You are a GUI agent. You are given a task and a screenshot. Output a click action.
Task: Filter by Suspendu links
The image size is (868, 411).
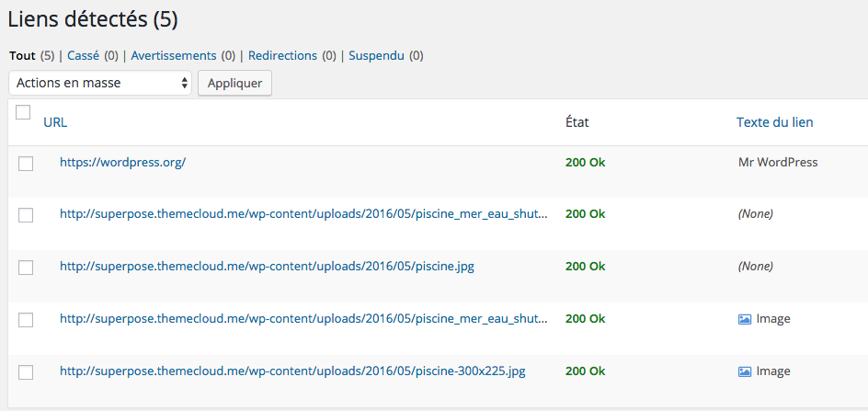point(376,56)
